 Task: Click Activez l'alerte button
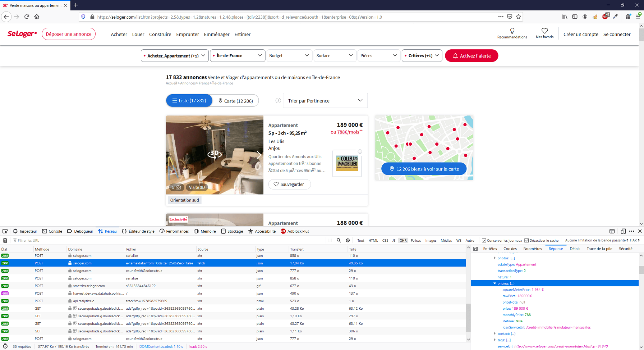[471, 56]
